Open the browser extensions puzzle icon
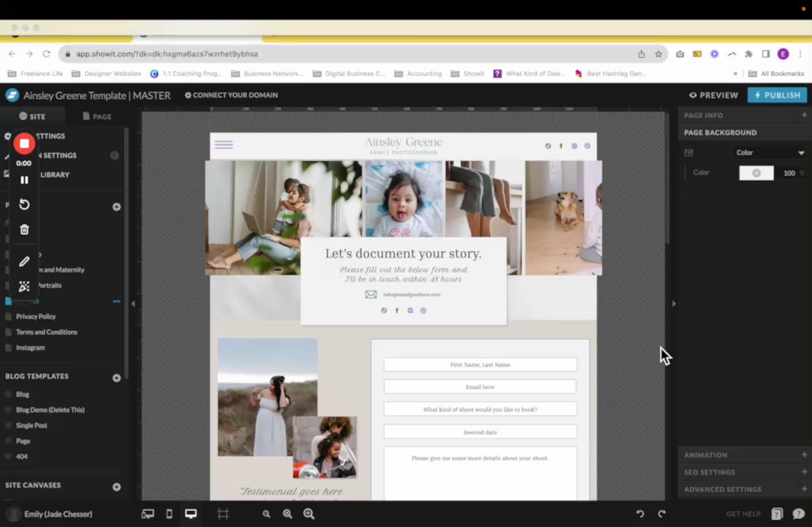This screenshot has height=527, width=812. (748, 54)
